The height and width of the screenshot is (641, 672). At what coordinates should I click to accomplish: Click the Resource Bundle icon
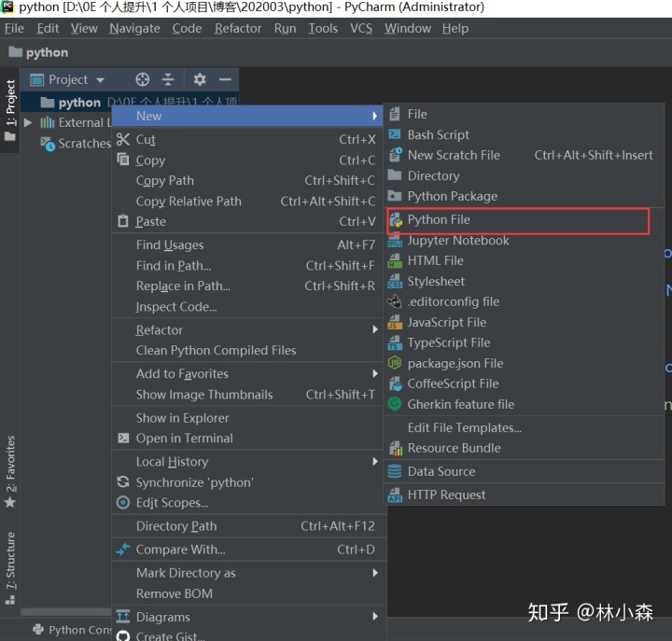(x=395, y=448)
